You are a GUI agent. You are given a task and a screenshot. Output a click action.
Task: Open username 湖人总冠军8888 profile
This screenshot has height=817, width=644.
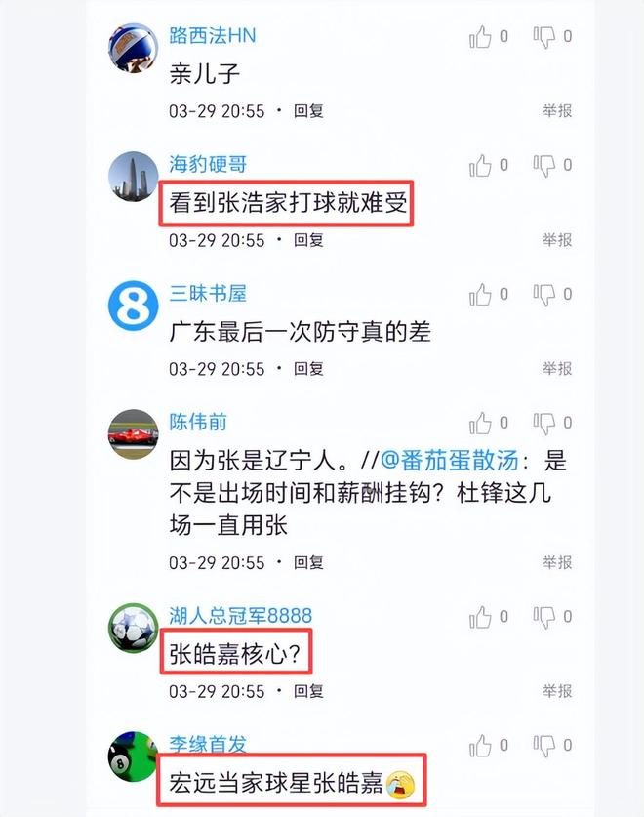(x=240, y=615)
